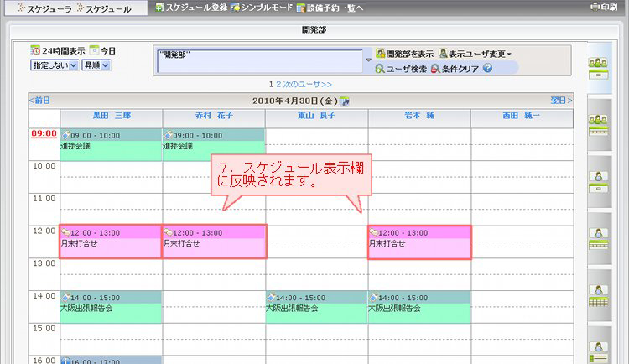Viewport: 629px width, 364px height.
Task: Go to <前日 previous day
Action: [39, 101]
